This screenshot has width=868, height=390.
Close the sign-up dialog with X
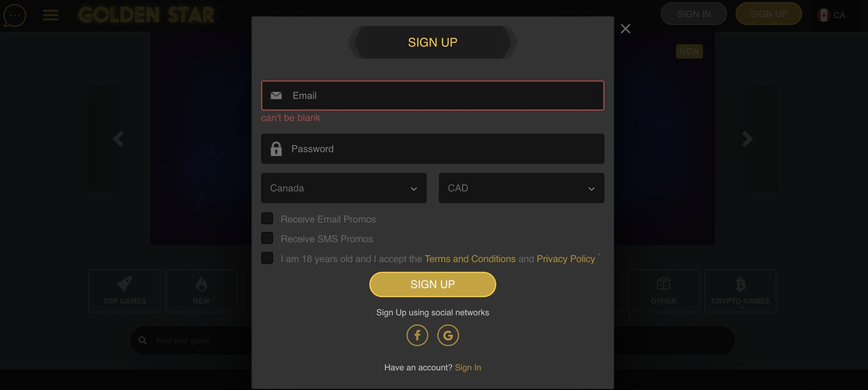pyautogui.click(x=625, y=28)
